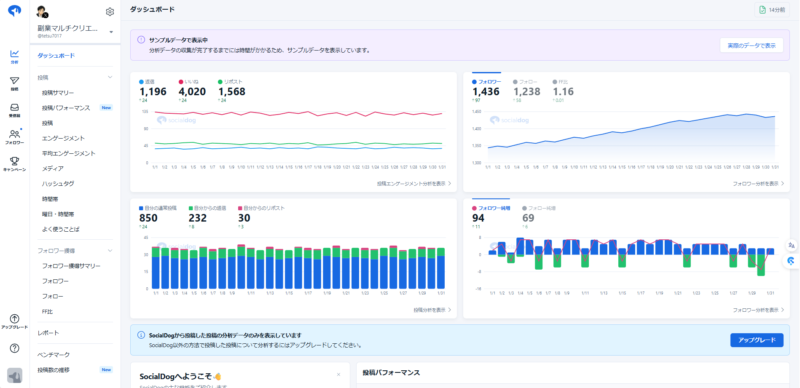Switch to the 1.16 FF比 chart tab

point(563,90)
